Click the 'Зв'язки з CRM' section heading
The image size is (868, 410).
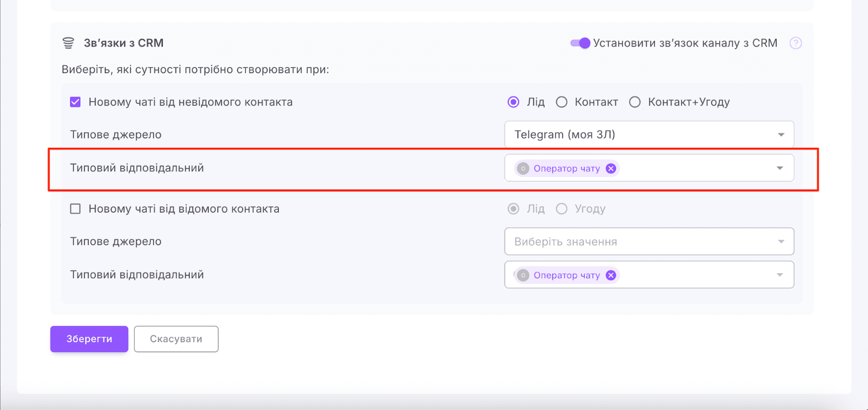pyautogui.click(x=124, y=43)
